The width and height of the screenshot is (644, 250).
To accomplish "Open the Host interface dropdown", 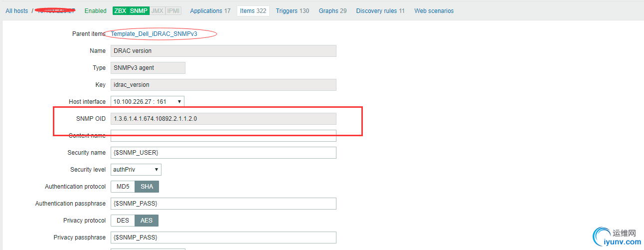I will pos(148,101).
